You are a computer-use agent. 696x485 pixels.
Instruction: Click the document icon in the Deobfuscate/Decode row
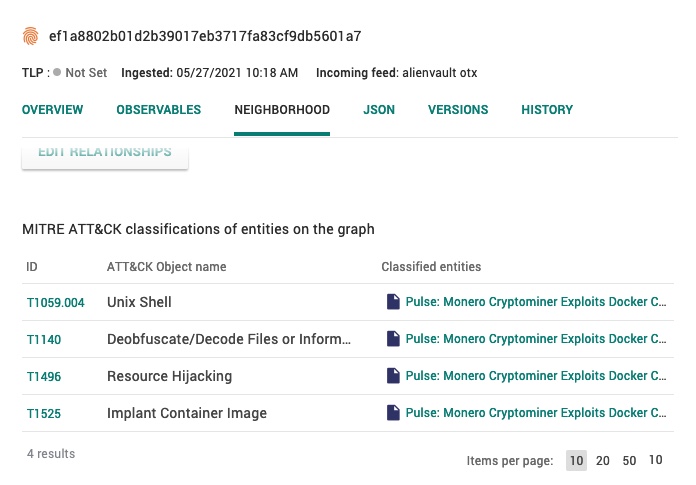point(393,339)
